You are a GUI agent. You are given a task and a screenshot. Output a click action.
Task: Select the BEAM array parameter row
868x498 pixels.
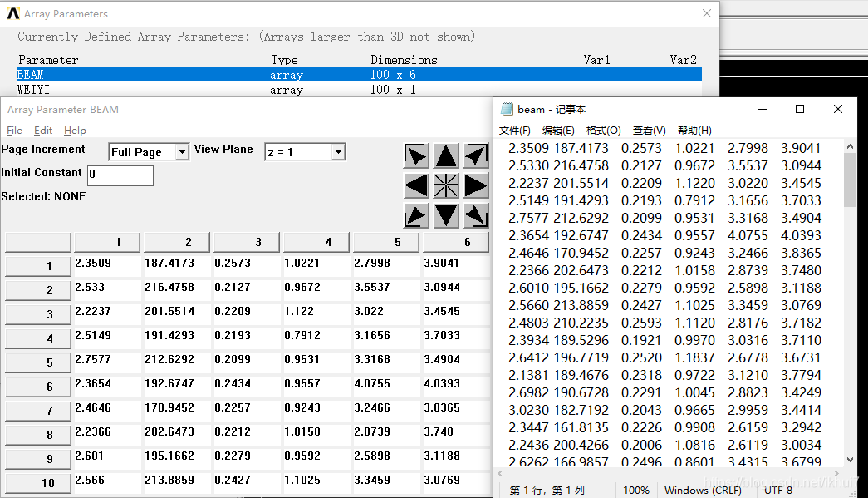(360, 74)
